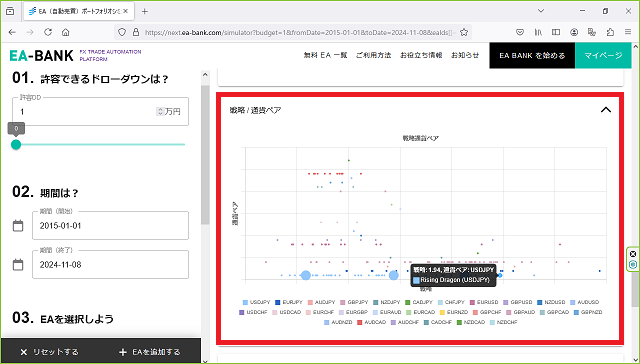
Task: Click the side widget close X icon
Action: (633, 254)
